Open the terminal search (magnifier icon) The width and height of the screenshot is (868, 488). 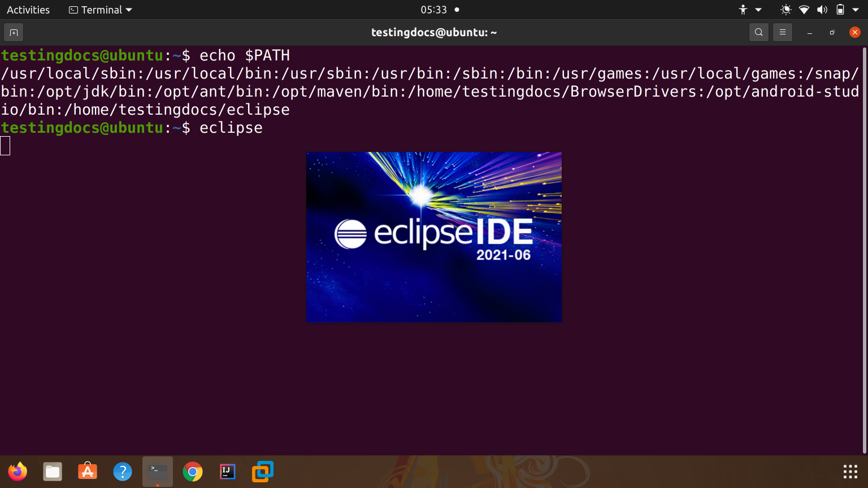(x=758, y=32)
